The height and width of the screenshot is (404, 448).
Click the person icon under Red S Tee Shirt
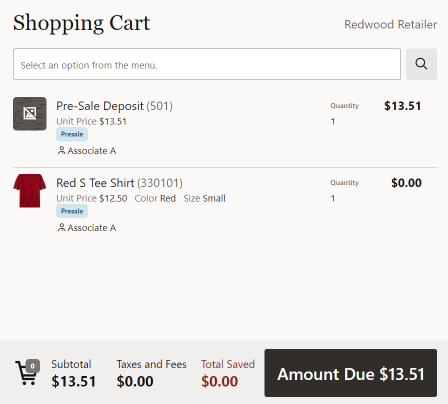[61, 228]
